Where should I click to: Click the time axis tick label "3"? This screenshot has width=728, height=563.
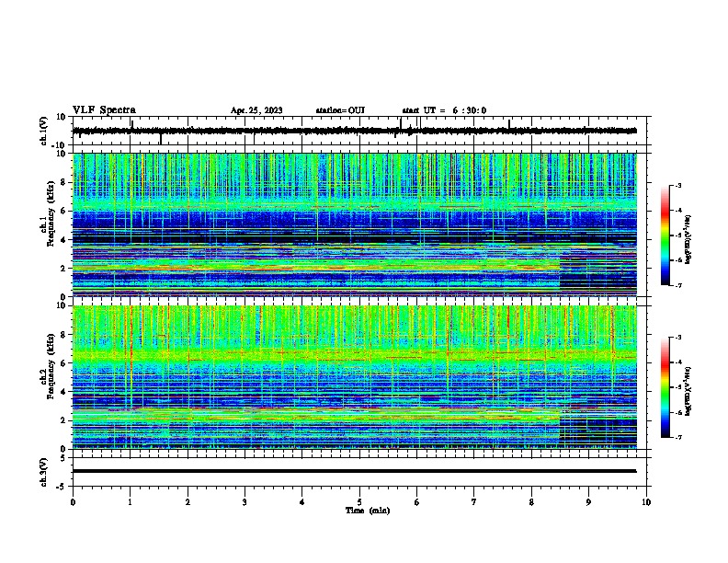pyautogui.click(x=245, y=502)
